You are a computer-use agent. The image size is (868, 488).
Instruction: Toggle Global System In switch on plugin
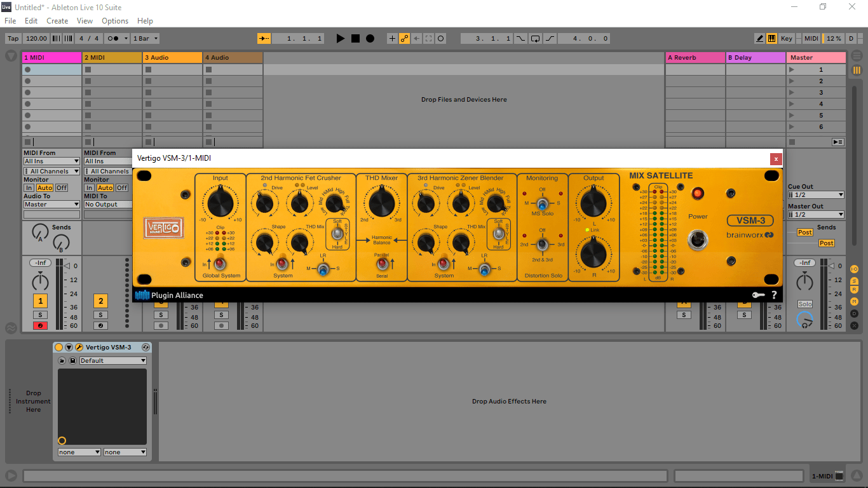click(220, 262)
